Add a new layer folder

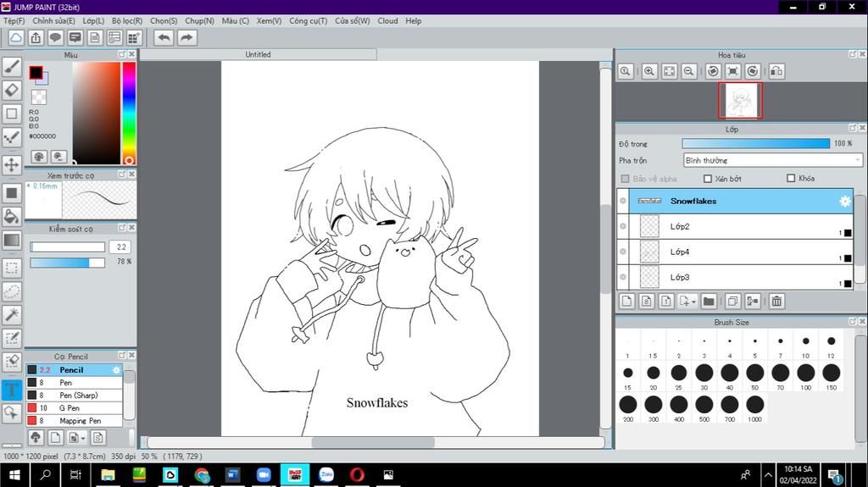(x=708, y=301)
